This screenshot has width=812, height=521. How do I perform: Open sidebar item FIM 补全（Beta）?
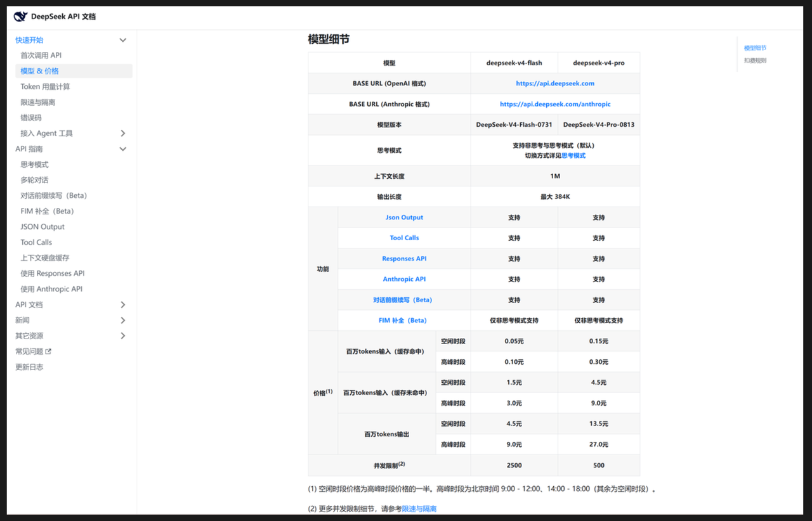tap(47, 211)
